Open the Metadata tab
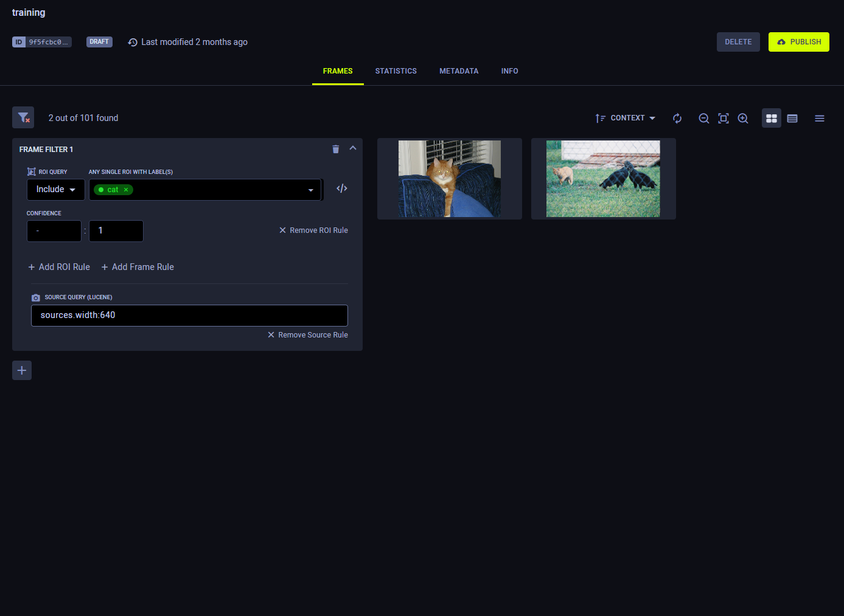Image resolution: width=844 pixels, height=616 pixels. pyautogui.click(x=459, y=71)
